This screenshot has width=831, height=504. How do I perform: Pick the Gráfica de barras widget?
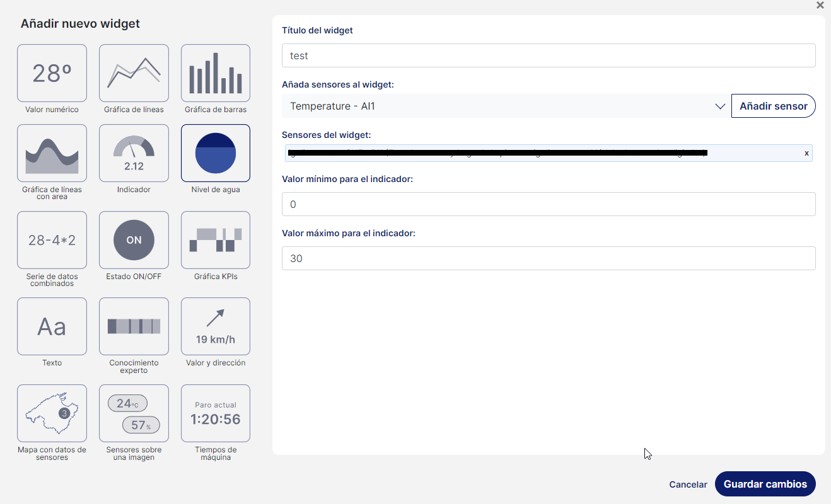(216, 73)
